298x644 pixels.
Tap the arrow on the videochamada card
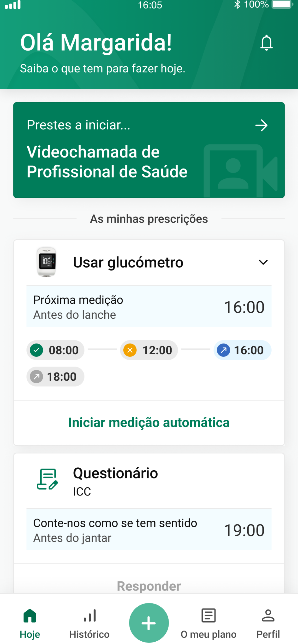tap(261, 125)
